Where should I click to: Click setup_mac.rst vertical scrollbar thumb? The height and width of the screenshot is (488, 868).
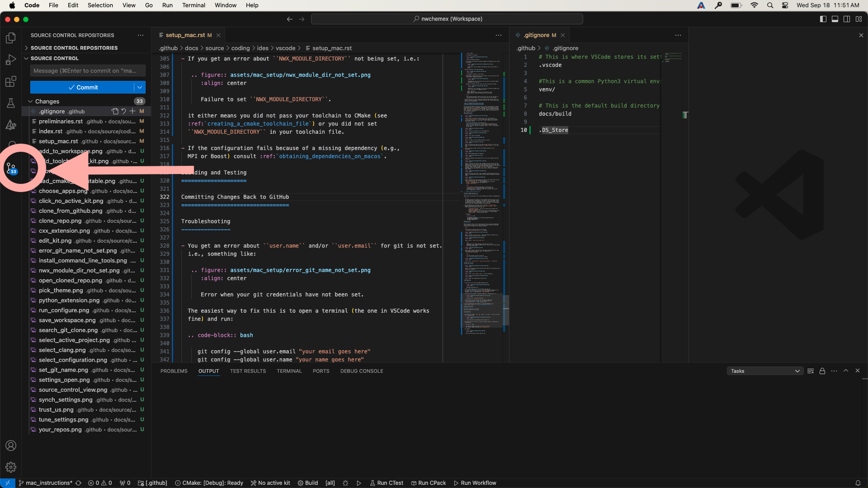[x=506, y=310]
